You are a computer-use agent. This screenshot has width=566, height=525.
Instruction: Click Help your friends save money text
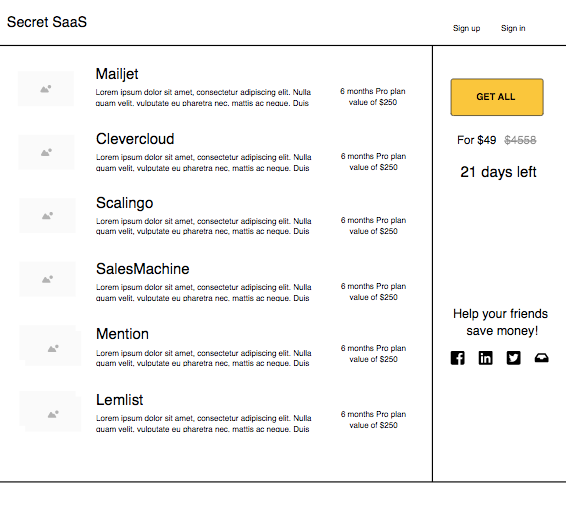(x=501, y=322)
